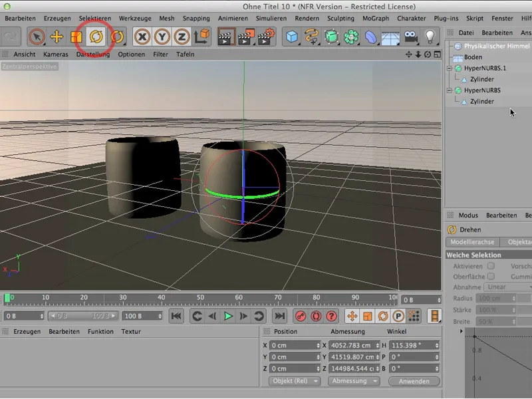532x399 pixels.
Task: Enable Aktivieren soft selection checkbox
Action: [x=491, y=265]
